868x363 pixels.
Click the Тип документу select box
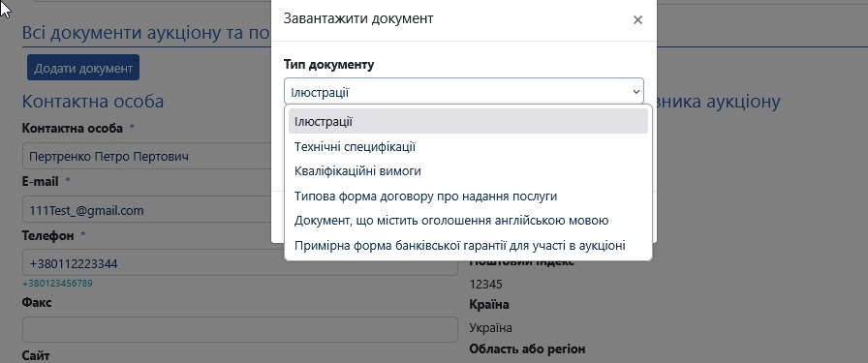464,92
